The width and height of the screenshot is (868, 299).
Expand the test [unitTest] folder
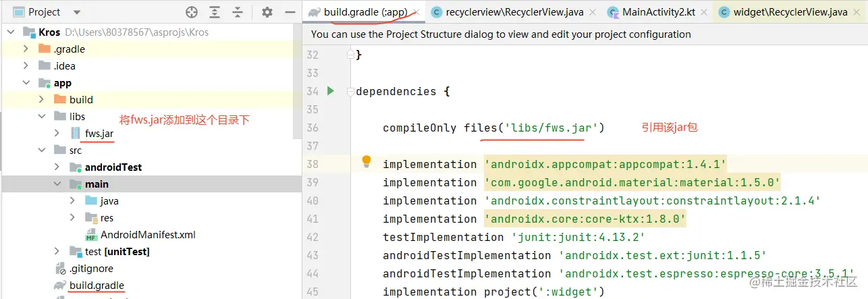pos(57,251)
